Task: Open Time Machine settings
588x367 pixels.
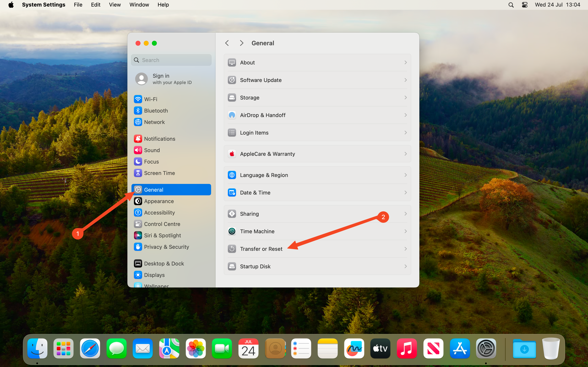Action: click(x=257, y=231)
